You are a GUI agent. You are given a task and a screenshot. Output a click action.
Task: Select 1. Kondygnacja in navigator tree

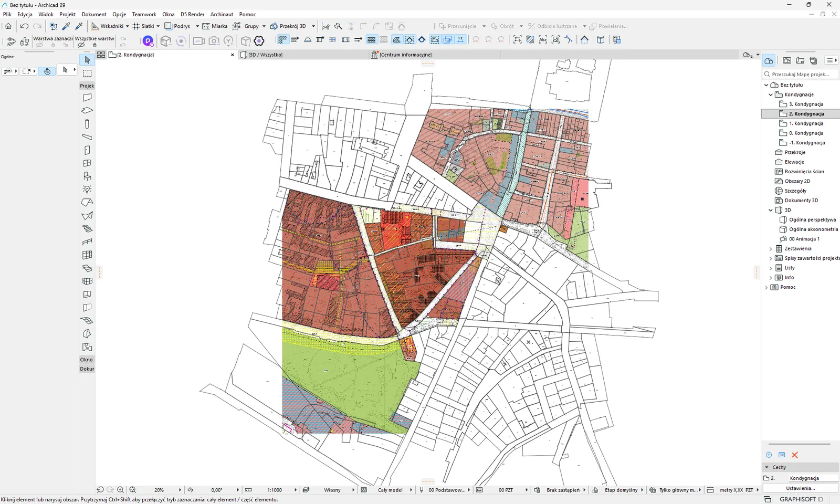806,123
